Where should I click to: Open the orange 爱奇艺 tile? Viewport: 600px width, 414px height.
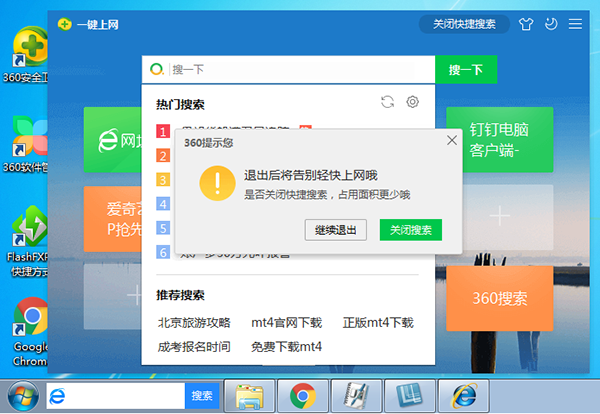point(113,219)
